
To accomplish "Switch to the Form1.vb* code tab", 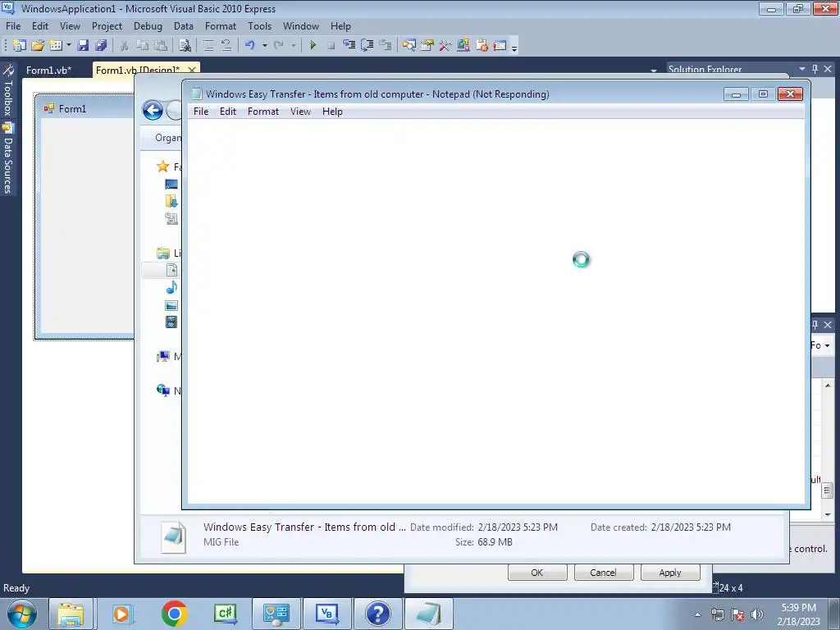I will [x=48, y=71].
